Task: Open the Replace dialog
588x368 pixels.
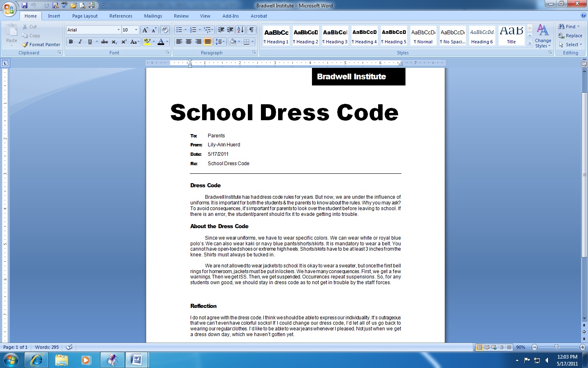Action: point(570,36)
